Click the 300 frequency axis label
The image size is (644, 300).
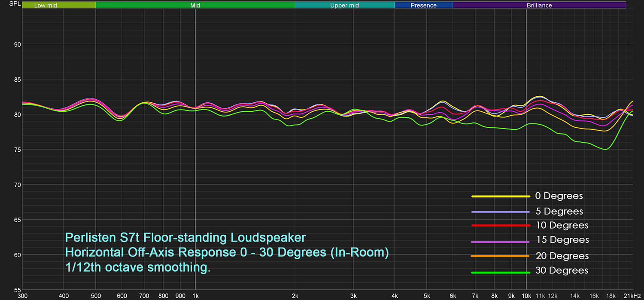coord(22,297)
